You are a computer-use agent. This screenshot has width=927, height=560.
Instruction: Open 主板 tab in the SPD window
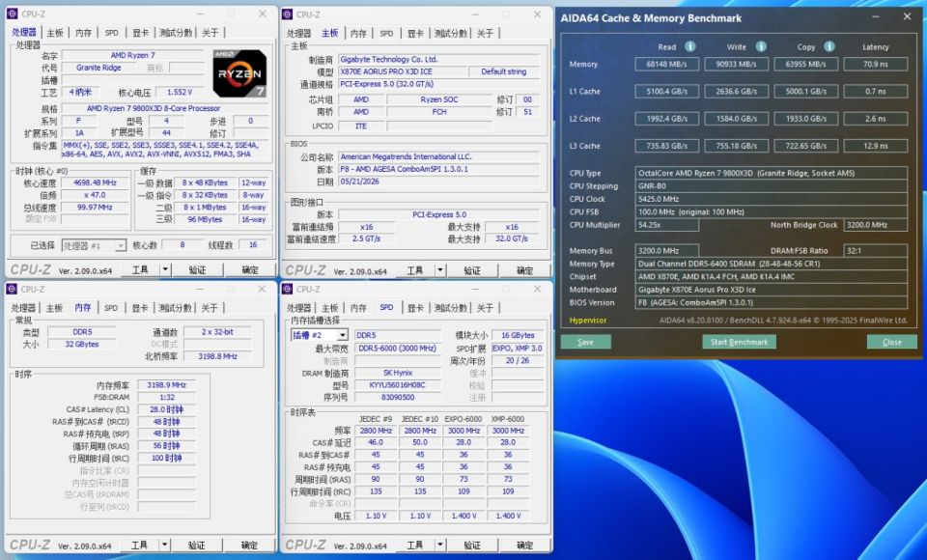(330, 308)
